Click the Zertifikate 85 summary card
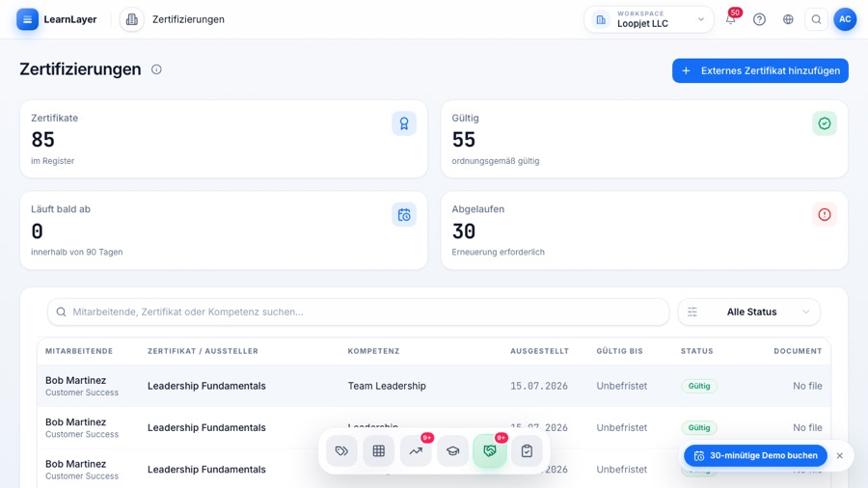This screenshot has width=868, height=488. (x=224, y=139)
